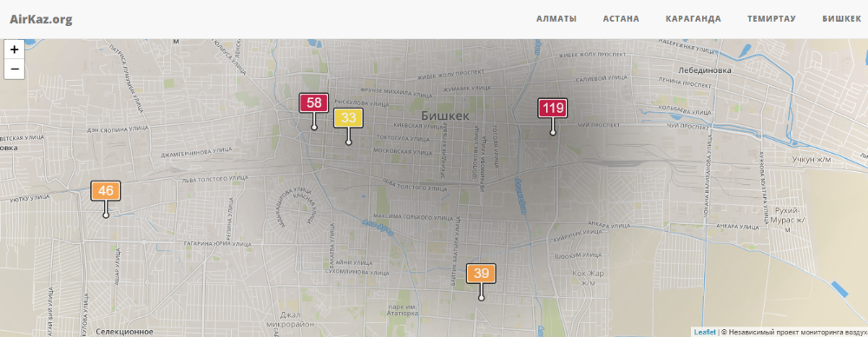This screenshot has height=337, width=868.
Task: Click the Лебединовка map label
Action: (x=705, y=70)
